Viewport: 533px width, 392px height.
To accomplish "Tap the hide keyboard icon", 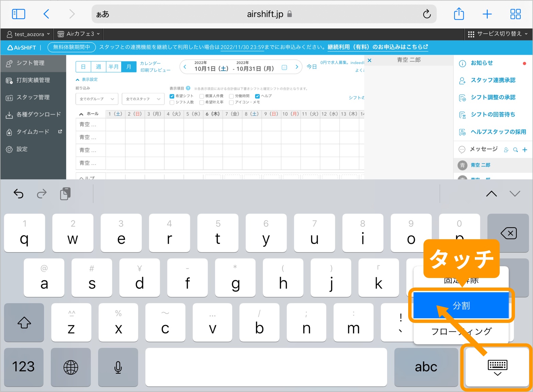I will click(497, 367).
